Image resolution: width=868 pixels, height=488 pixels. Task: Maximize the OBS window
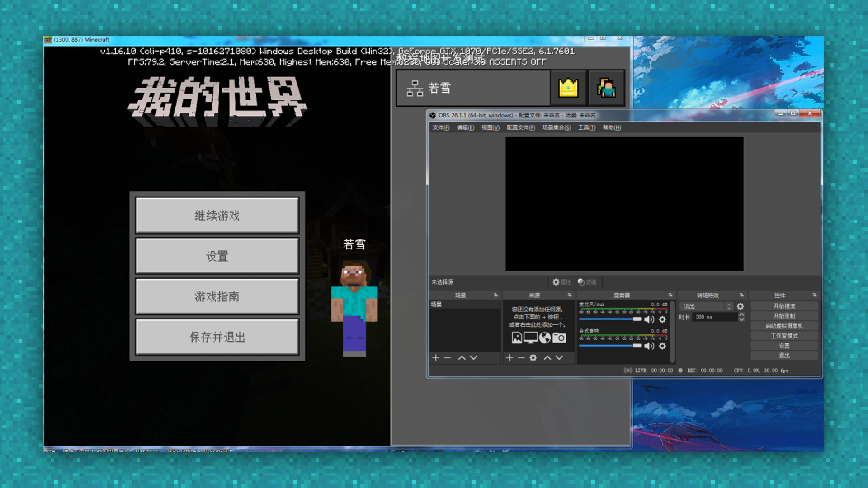point(793,114)
